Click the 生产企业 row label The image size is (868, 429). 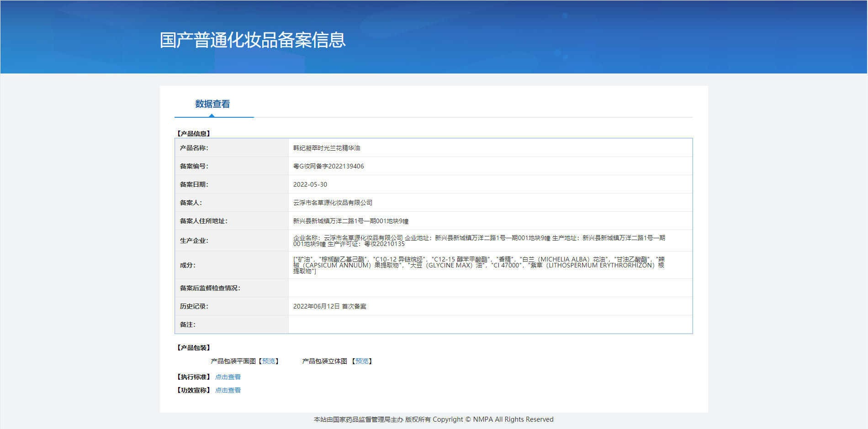coord(194,241)
